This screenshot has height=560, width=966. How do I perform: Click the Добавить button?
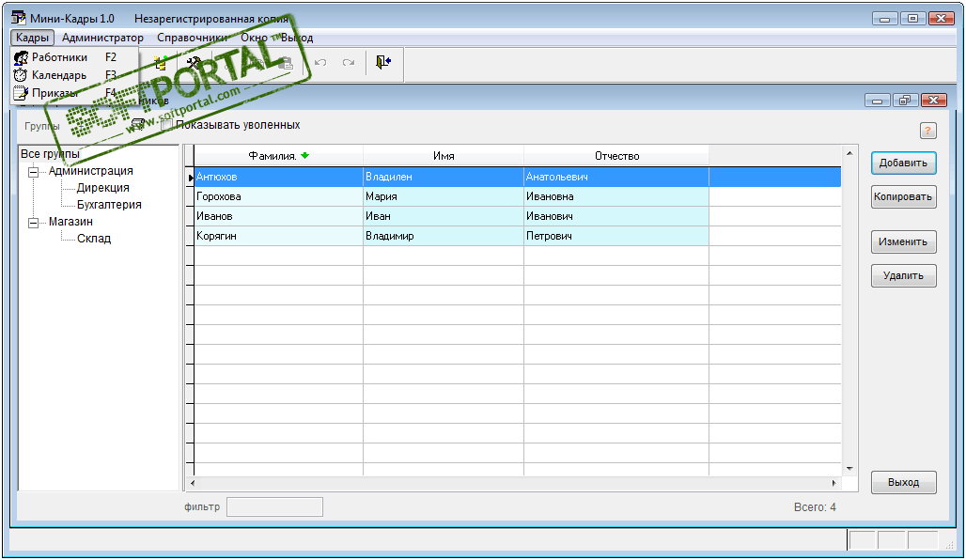click(903, 163)
